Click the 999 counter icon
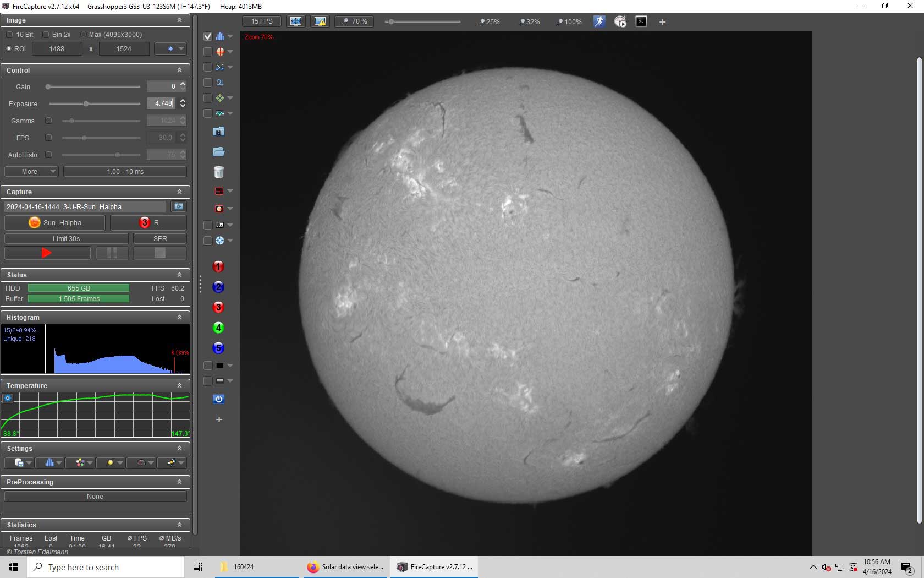This screenshot has height=578, width=924. click(x=219, y=225)
